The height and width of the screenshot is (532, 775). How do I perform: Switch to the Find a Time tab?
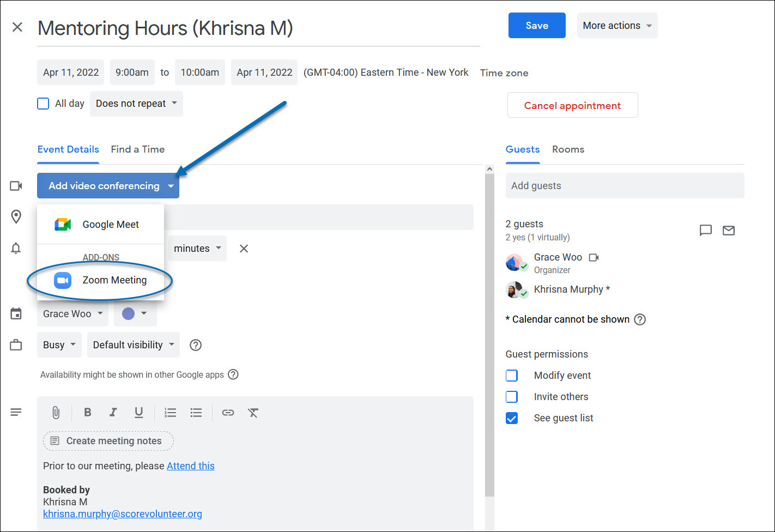[x=137, y=149]
